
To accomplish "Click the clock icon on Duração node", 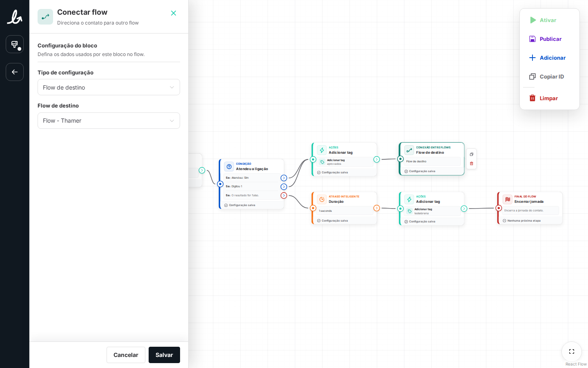I will pyautogui.click(x=322, y=199).
